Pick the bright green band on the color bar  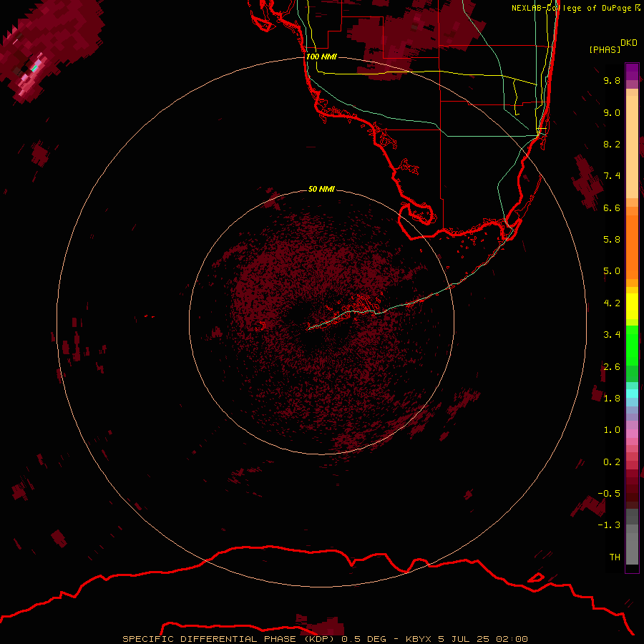pyautogui.click(x=632, y=345)
